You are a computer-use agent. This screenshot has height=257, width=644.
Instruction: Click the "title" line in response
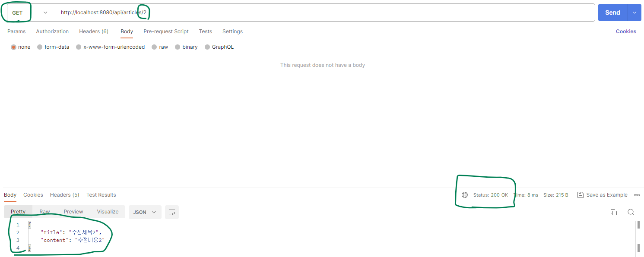click(x=71, y=232)
